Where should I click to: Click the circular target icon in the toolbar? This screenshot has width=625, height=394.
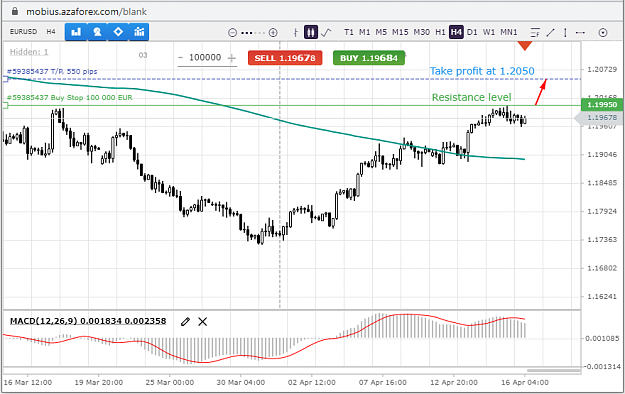click(x=603, y=33)
